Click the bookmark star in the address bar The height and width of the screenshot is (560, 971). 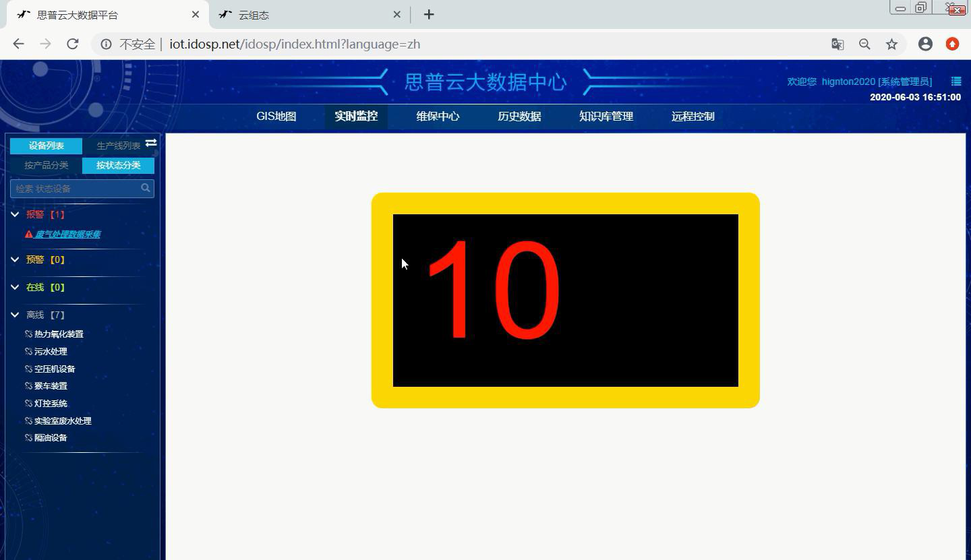pos(891,44)
